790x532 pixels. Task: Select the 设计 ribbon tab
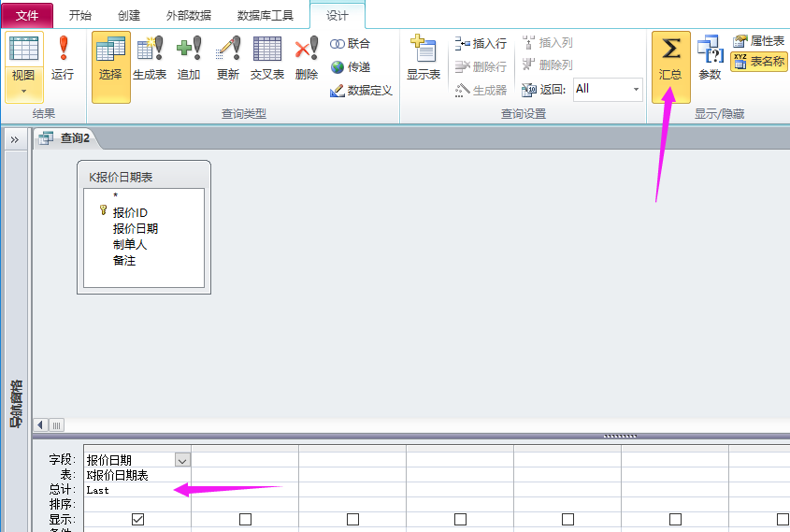338,16
